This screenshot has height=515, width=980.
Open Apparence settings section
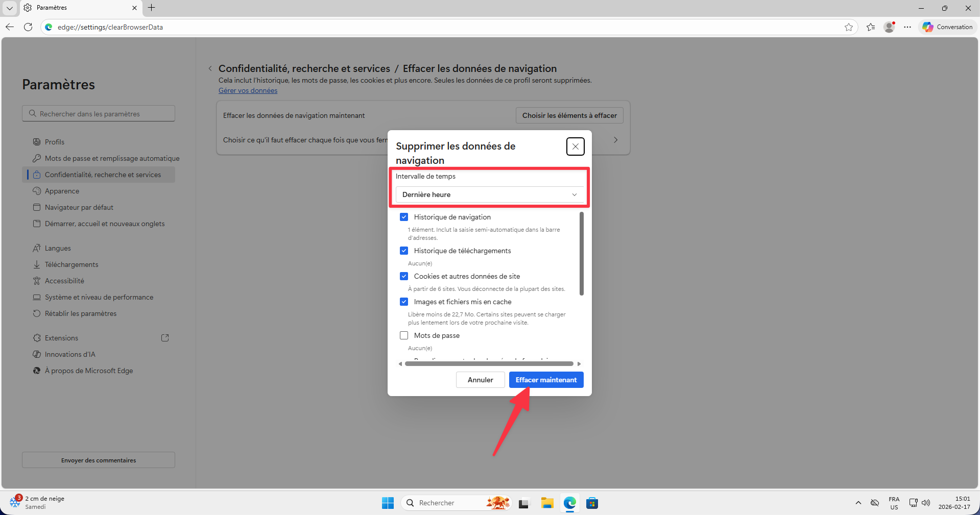(x=99, y=191)
